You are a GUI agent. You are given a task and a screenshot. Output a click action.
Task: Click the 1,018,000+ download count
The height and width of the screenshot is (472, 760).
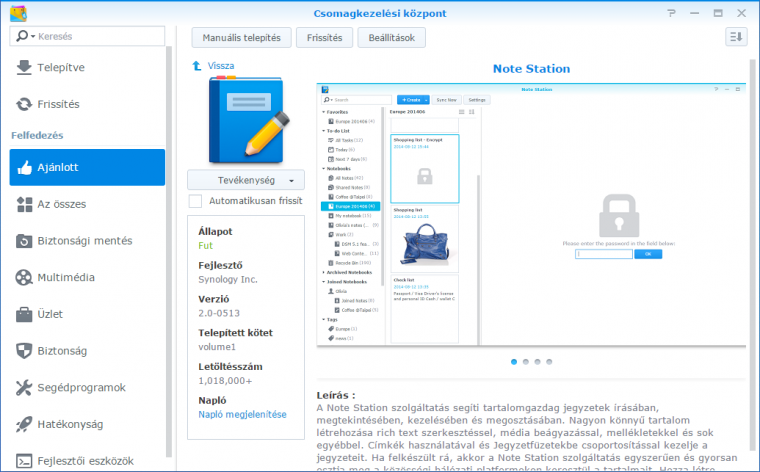[x=225, y=381]
